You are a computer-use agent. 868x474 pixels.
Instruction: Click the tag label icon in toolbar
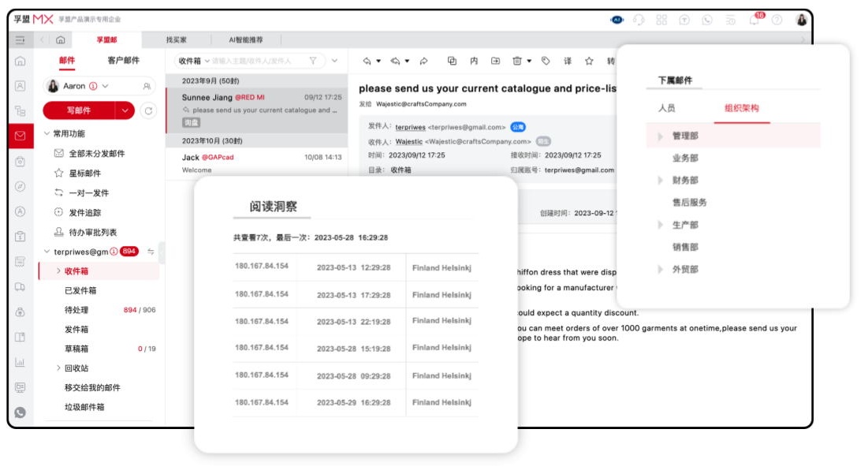point(546,61)
